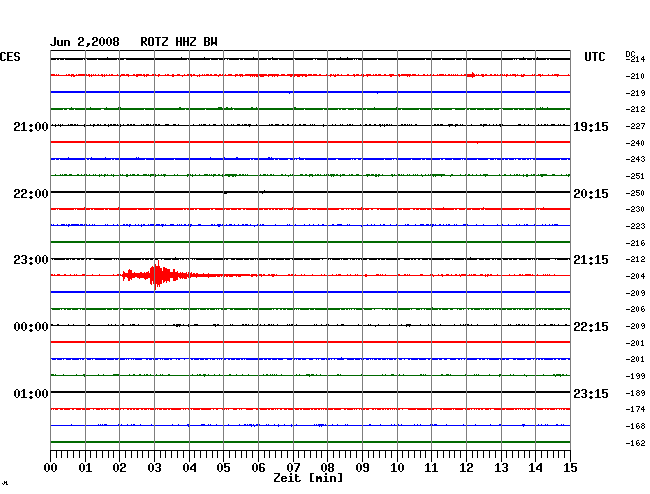
Task: Select the DC offset value -174
Action: (635, 409)
